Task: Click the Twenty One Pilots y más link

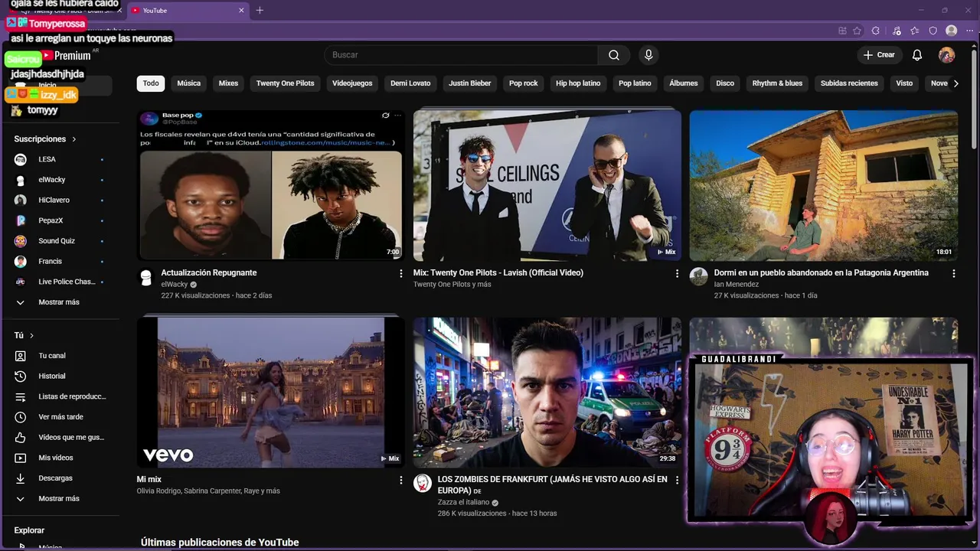Action: [452, 285]
